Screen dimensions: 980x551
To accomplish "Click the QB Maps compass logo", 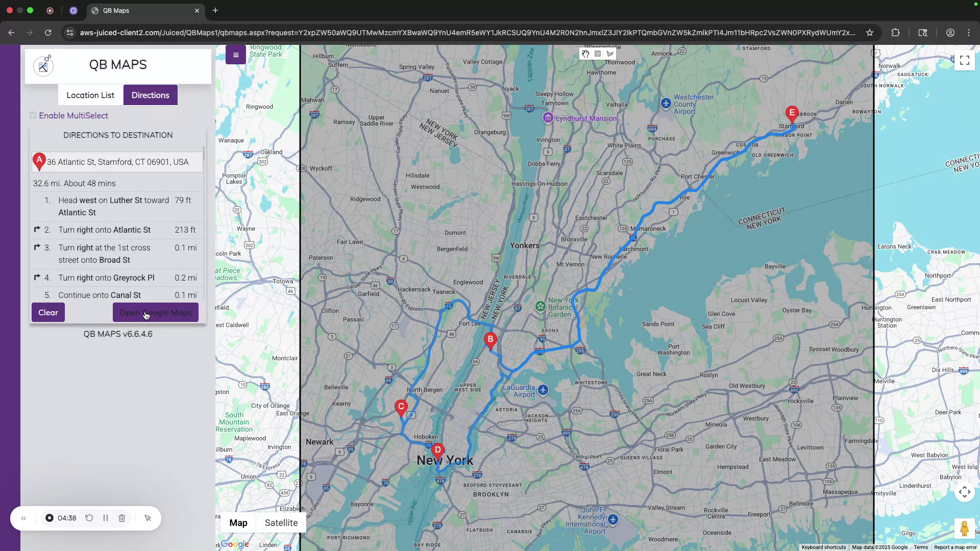I will (x=43, y=65).
